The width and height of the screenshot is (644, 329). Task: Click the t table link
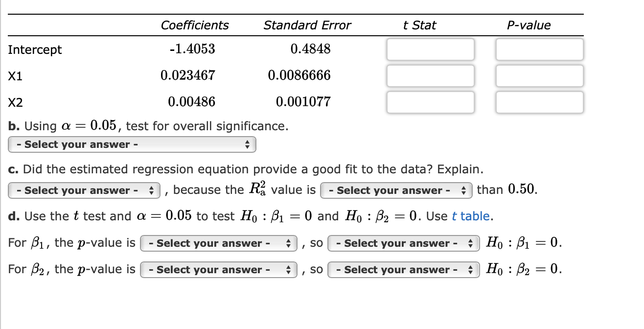point(472,215)
